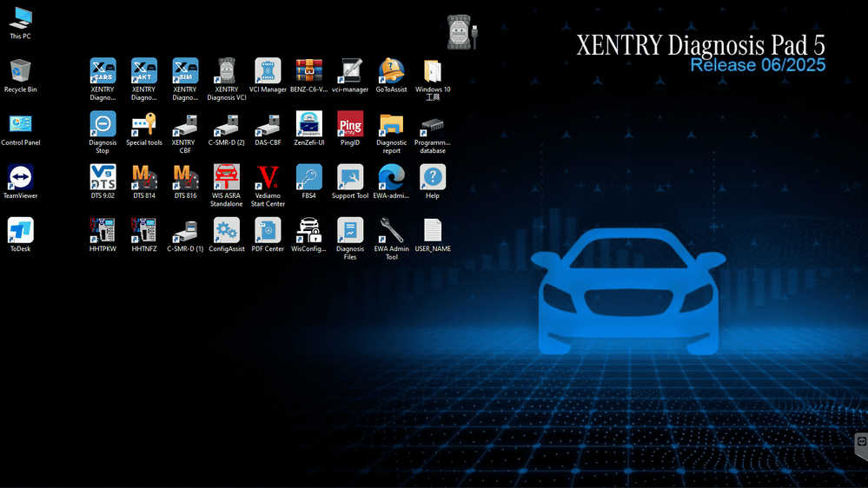The height and width of the screenshot is (488, 868).
Task: Click the Diagnosis Stop icon
Action: pos(103,124)
